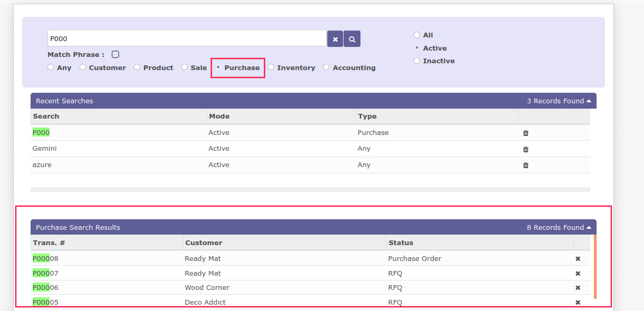This screenshot has width=644, height=311.
Task: Remove the P00006 purchase result row
Action: (x=578, y=288)
